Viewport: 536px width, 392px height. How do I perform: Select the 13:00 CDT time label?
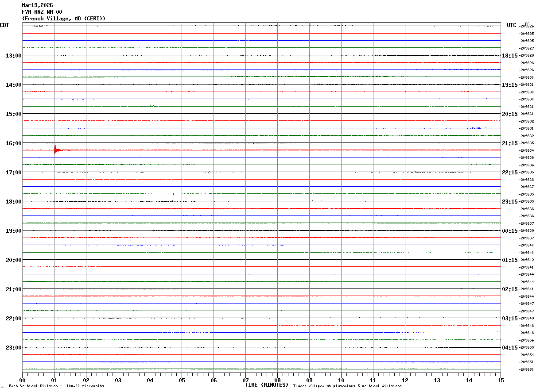click(14, 55)
